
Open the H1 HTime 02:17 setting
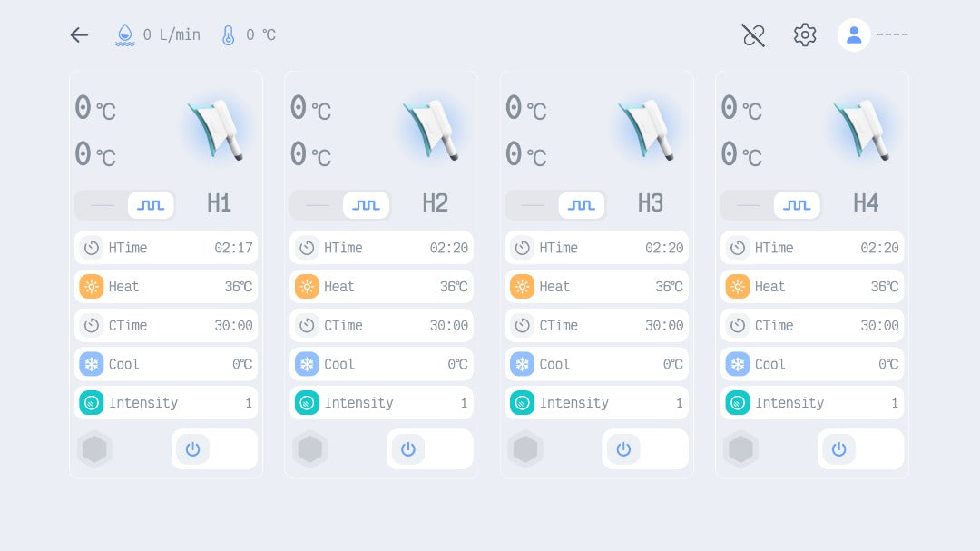(166, 248)
